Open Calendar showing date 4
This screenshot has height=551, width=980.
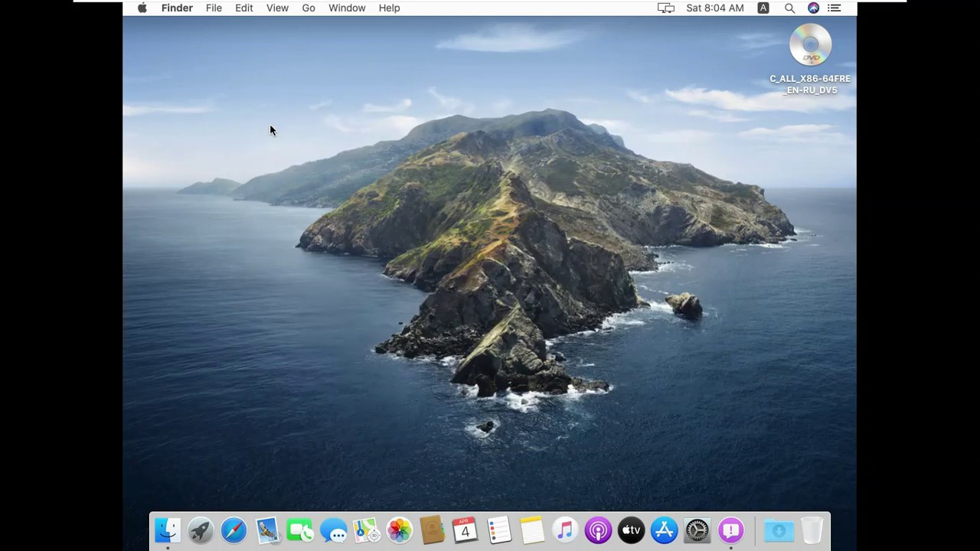tap(465, 530)
